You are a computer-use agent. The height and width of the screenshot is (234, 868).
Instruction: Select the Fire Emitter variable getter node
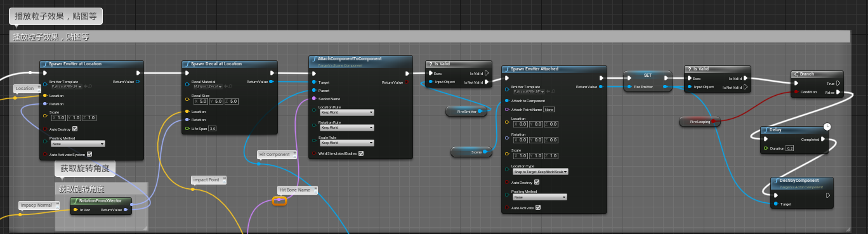coord(466,112)
